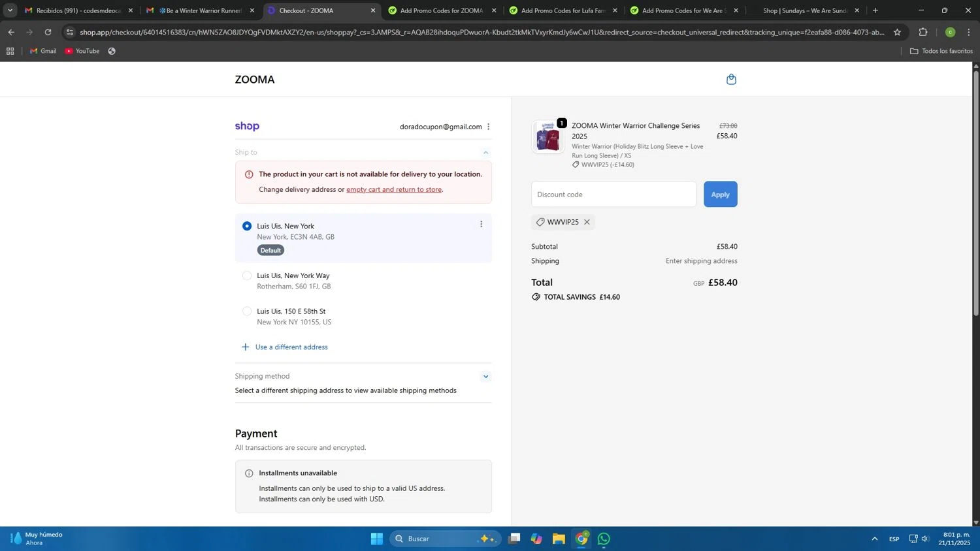This screenshot has height=551, width=980.
Task: Click the empty cart and return to store link
Action: [x=394, y=189]
